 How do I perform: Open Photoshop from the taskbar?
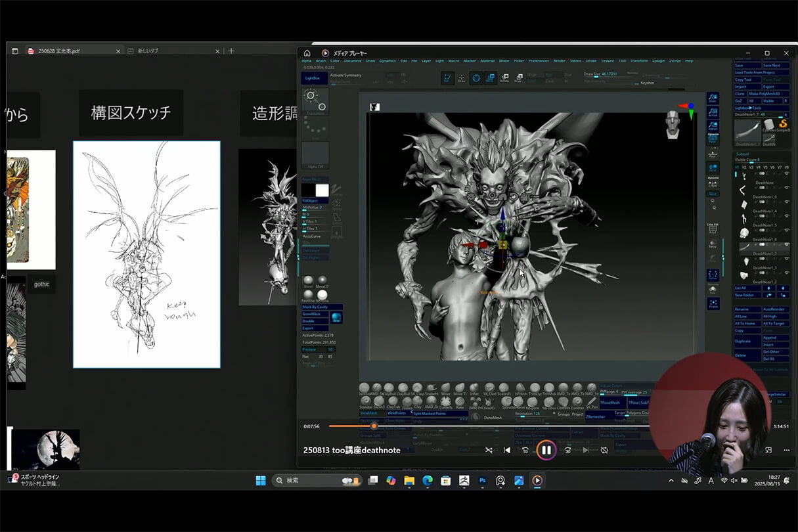[483, 480]
